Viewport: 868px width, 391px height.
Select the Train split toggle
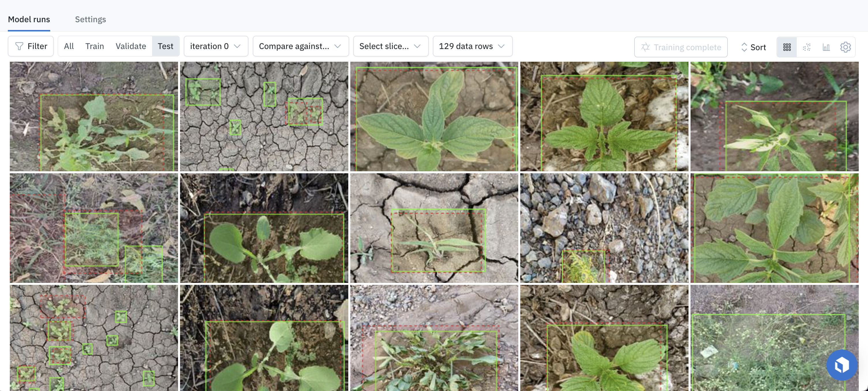click(x=94, y=46)
